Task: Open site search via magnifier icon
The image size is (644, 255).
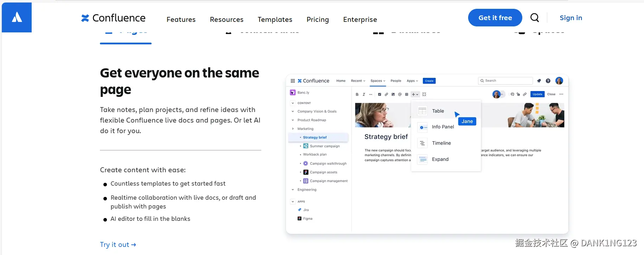Action: click(535, 18)
